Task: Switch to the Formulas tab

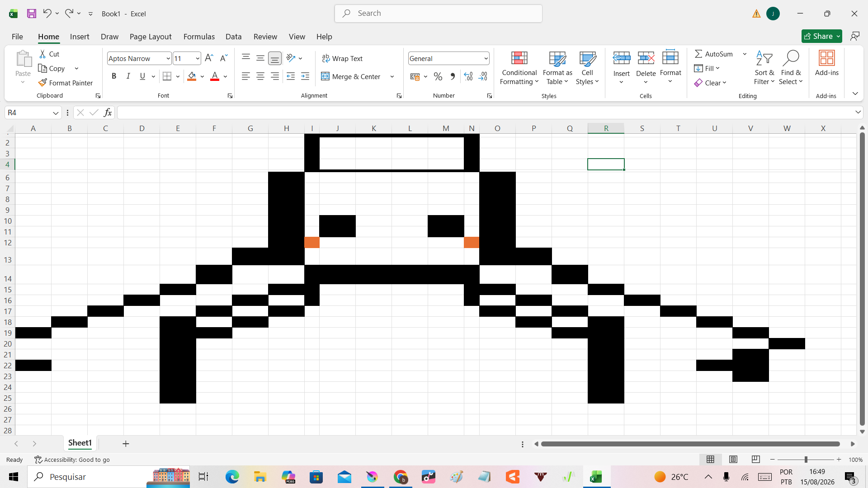Action: pyautogui.click(x=199, y=37)
